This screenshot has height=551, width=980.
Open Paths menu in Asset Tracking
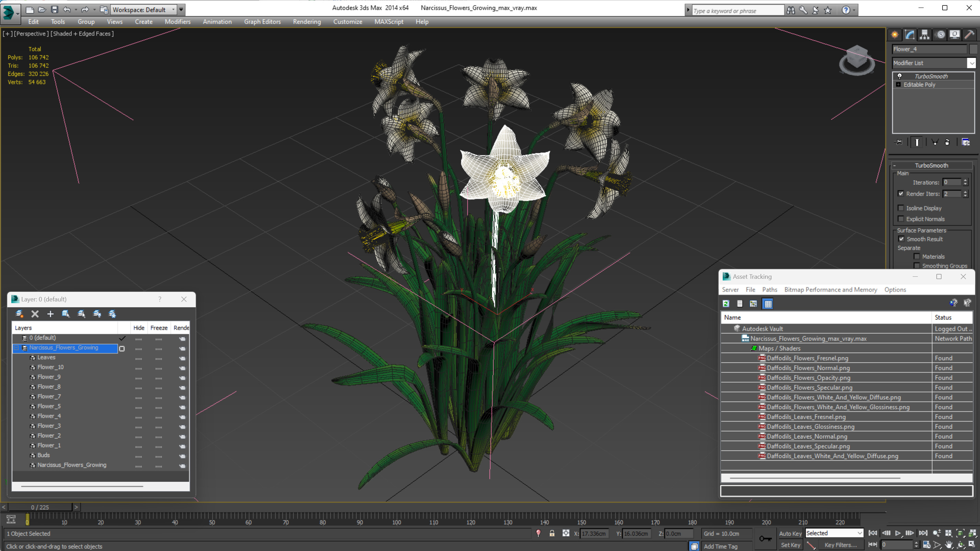click(x=769, y=289)
